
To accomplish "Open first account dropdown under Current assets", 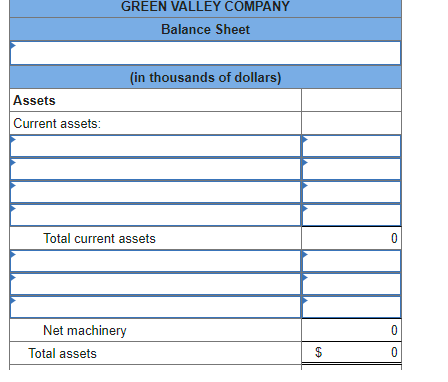I will click(x=155, y=146).
